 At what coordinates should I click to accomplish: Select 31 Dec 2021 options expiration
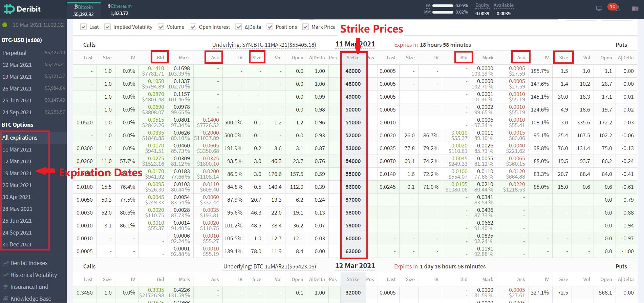tap(17, 244)
